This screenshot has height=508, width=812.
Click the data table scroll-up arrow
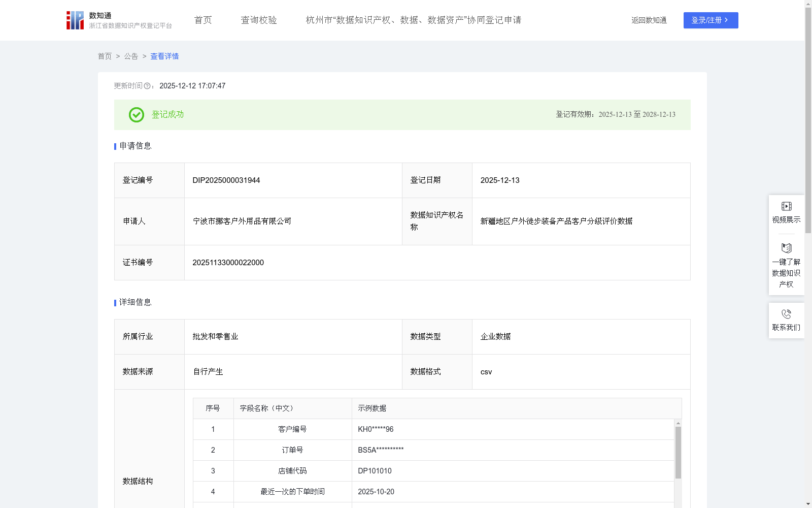click(678, 423)
